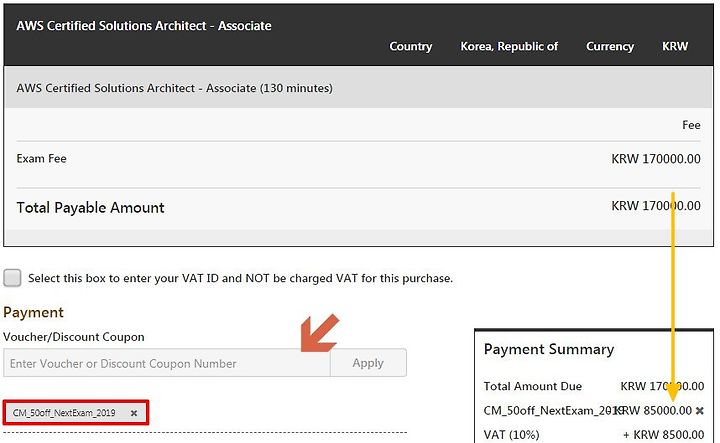Click the KRW currency value in header

click(x=675, y=46)
